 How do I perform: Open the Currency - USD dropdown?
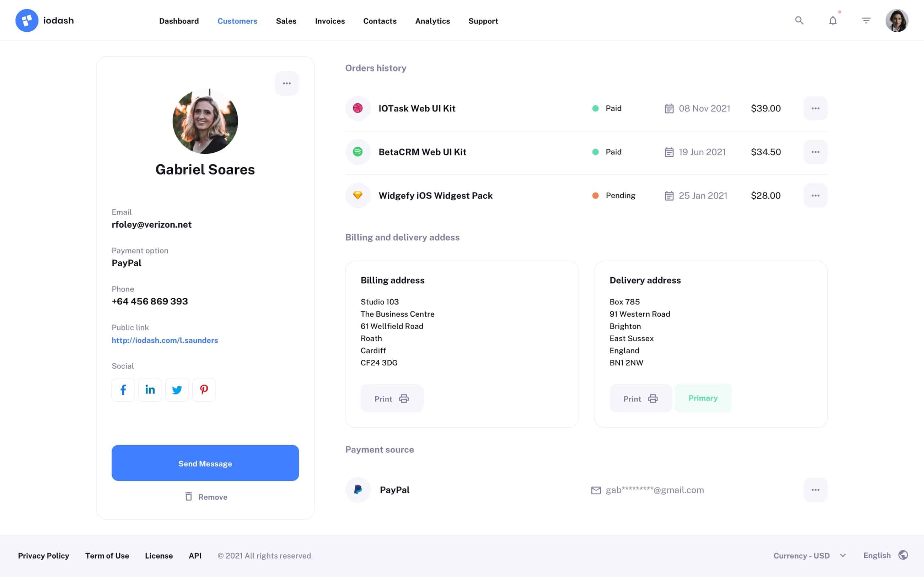[810, 555]
